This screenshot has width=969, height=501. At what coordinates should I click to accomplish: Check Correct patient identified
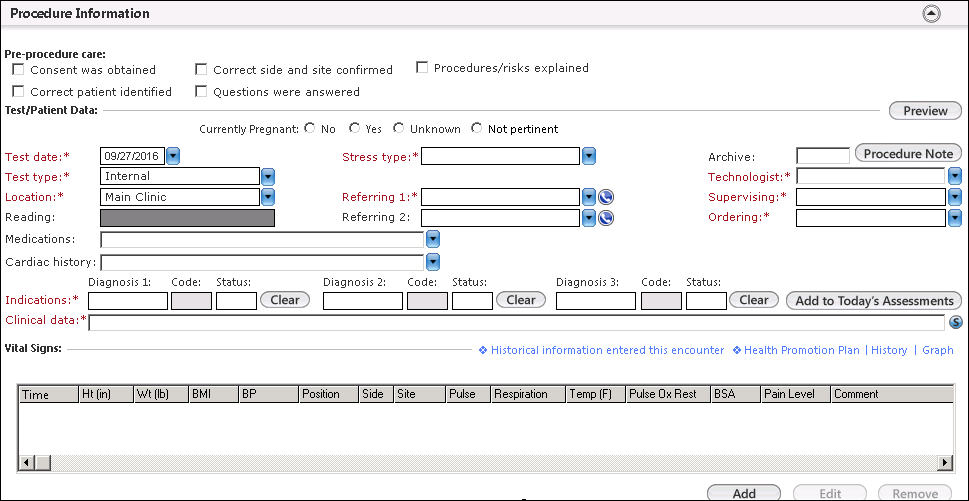point(19,91)
